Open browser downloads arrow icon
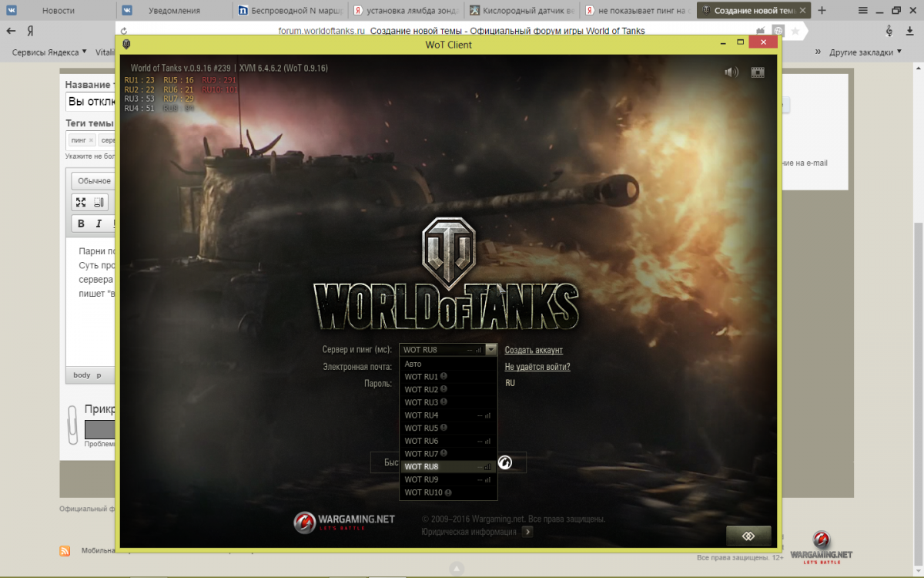This screenshot has height=578, width=924. pyautogui.click(x=910, y=31)
